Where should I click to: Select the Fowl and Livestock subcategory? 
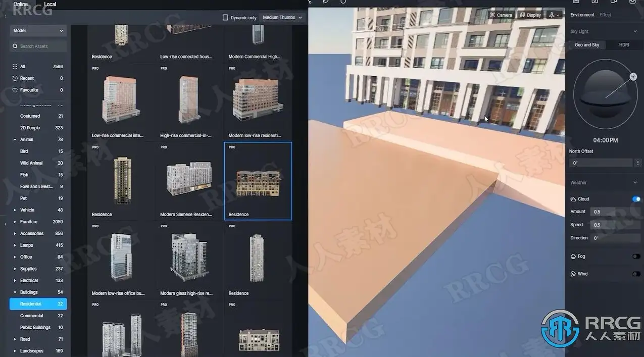[x=38, y=186]
